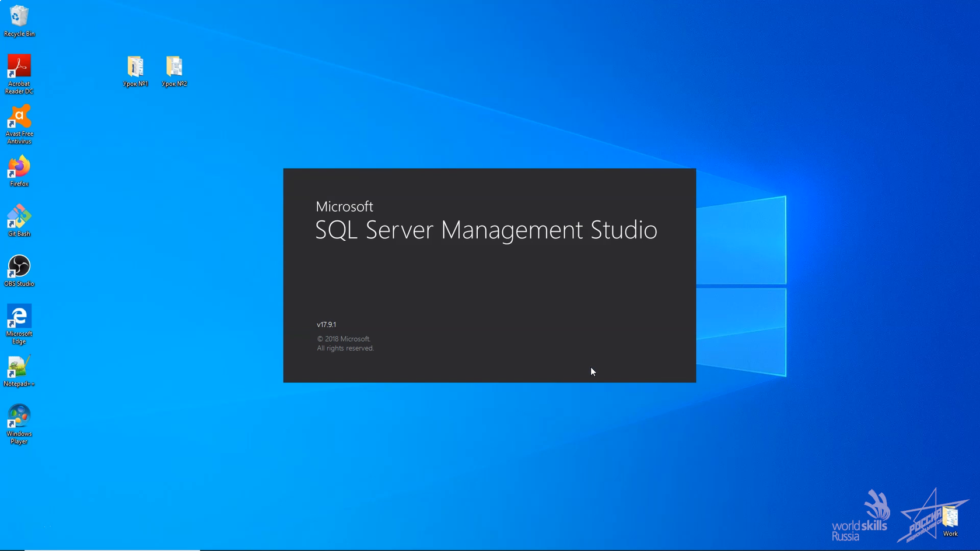The width and height of the screenshot is (980, 551).
Task: Select the Git Bash shortcut
Action: click(x=19, y=220)
